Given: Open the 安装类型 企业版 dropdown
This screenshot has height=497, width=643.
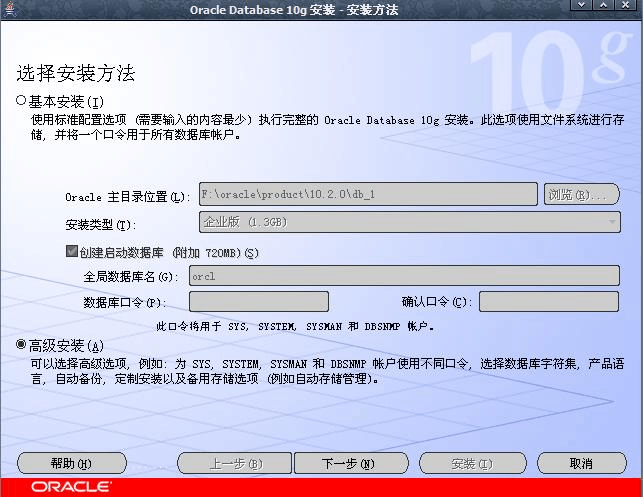Looking at the screenshot, I should (x=410, y=222).
